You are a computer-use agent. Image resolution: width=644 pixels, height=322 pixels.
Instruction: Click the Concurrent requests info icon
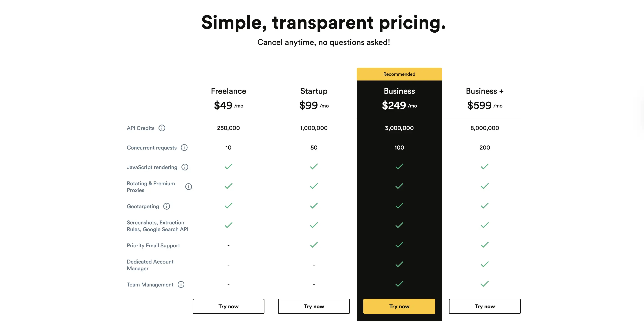click(184, 148)
